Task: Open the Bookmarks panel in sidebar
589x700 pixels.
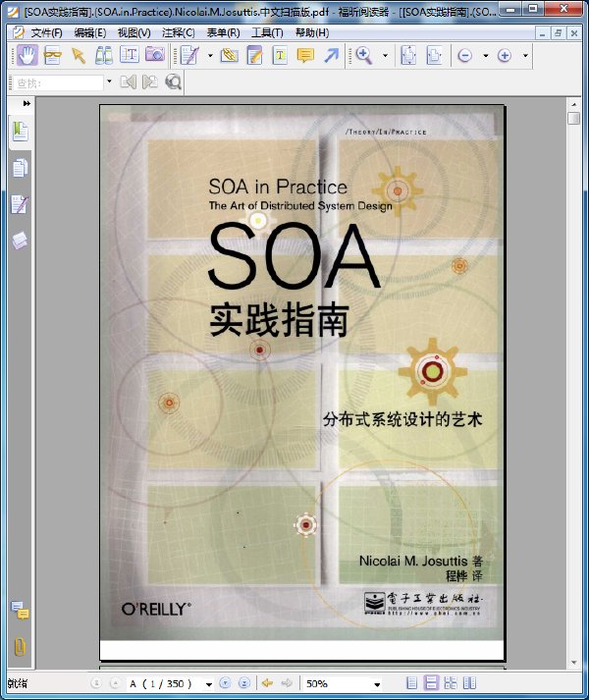Action: 20,132
